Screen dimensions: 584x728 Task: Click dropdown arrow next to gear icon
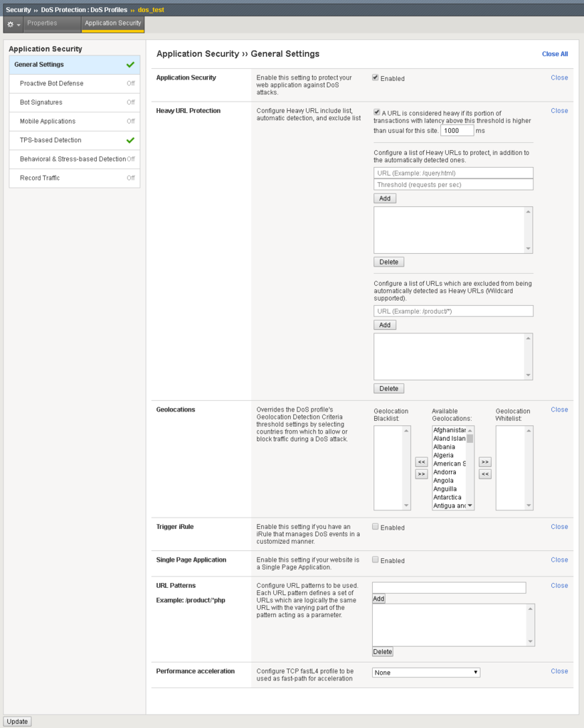tap(18, 25)
